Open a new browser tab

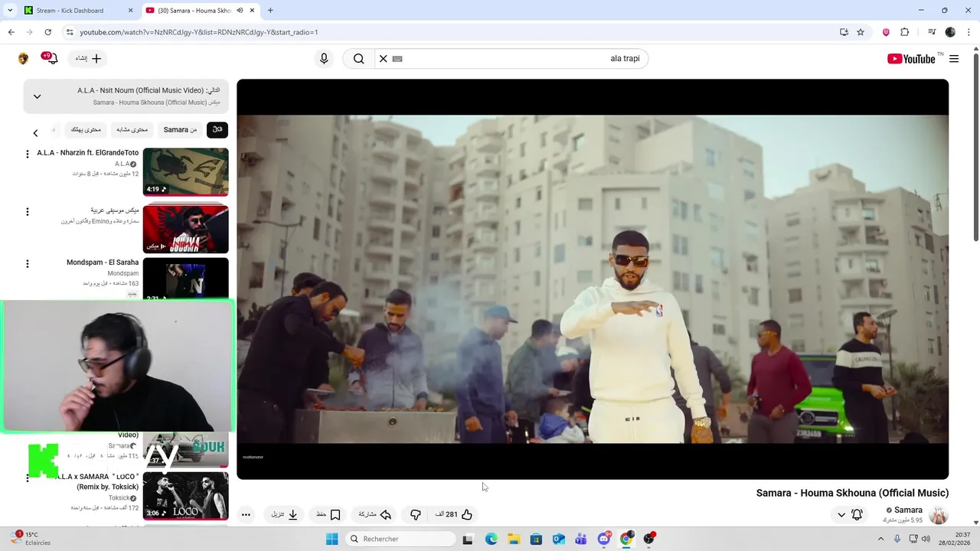(270, 11)
